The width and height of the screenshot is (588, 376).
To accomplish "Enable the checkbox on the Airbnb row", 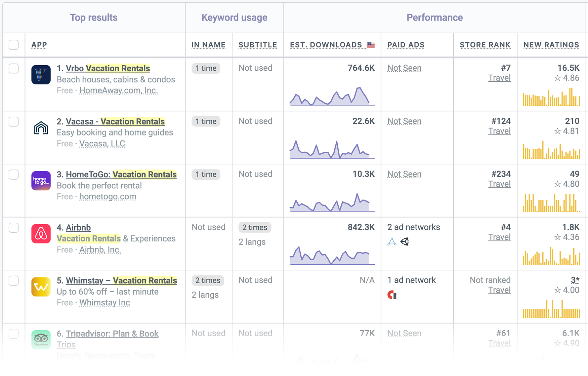I will pos(13,228).
